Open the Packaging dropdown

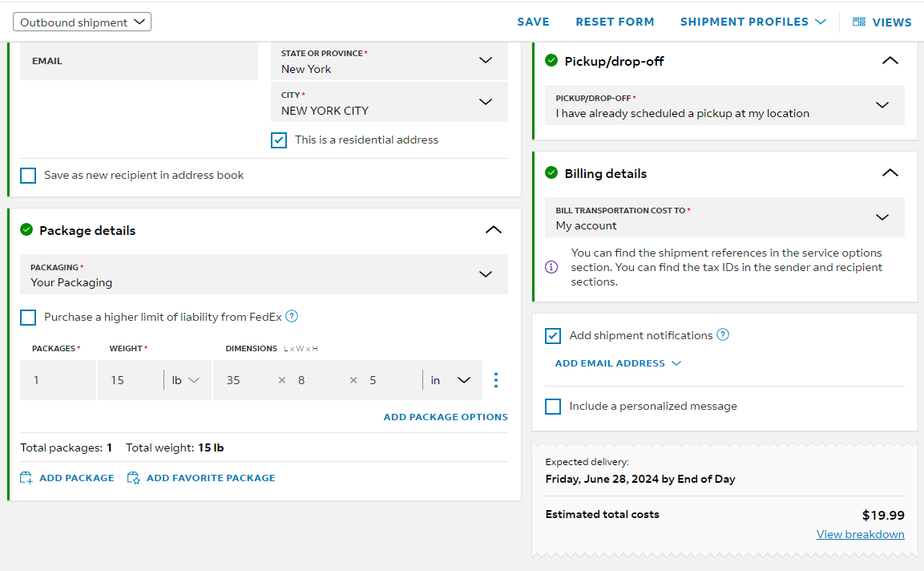click(x=264, y=274)
